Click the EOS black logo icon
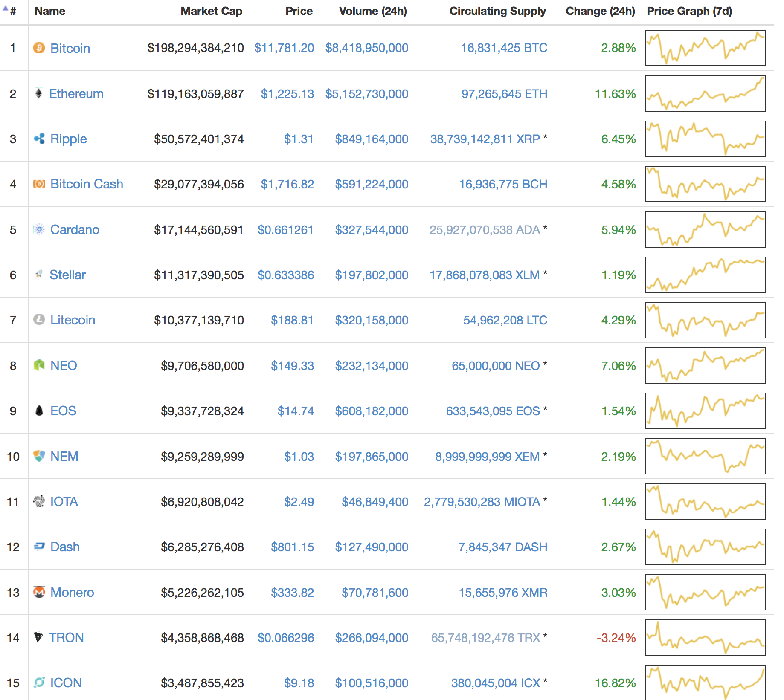 click(x=39, y=411)
